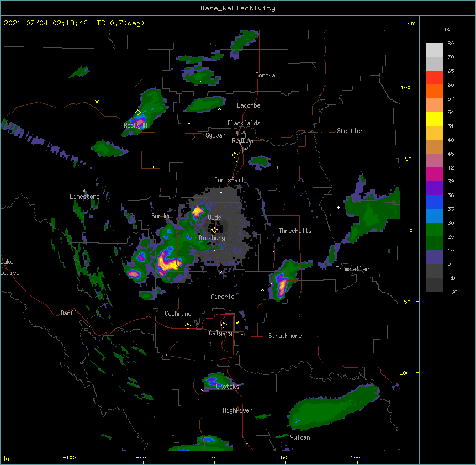Select the yellow diamond marker below Cochrane

[188, 326]
